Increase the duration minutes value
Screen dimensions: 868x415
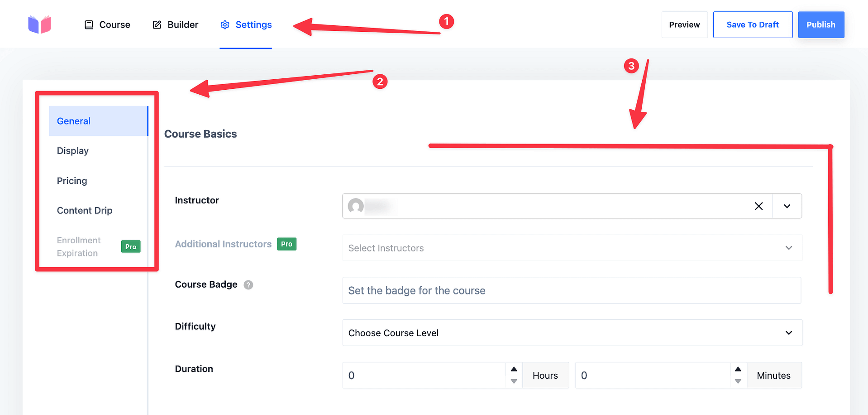[x=738, y=369]
